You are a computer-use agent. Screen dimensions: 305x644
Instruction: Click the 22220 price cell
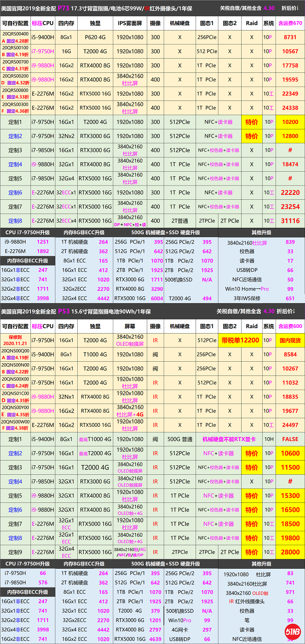(x=290, y=193)
